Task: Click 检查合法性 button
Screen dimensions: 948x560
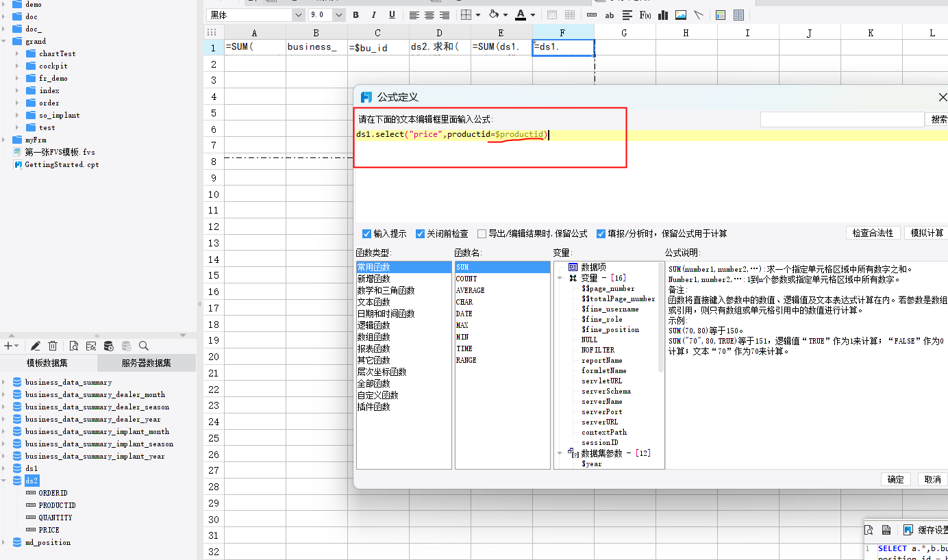Action: (x=873, y=233)
